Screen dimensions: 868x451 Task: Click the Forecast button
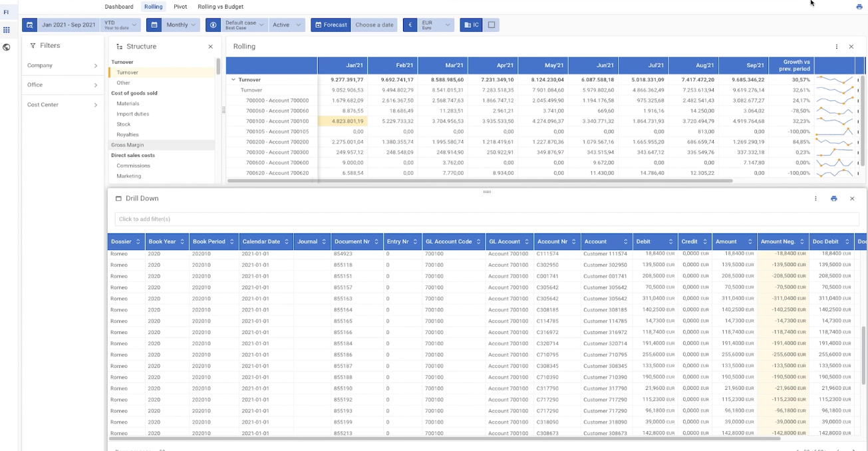click(x=331, y=25)
